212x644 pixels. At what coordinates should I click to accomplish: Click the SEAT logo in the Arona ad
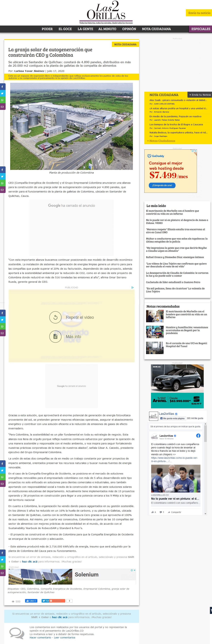pyautogui.click(x=196, y=400)
